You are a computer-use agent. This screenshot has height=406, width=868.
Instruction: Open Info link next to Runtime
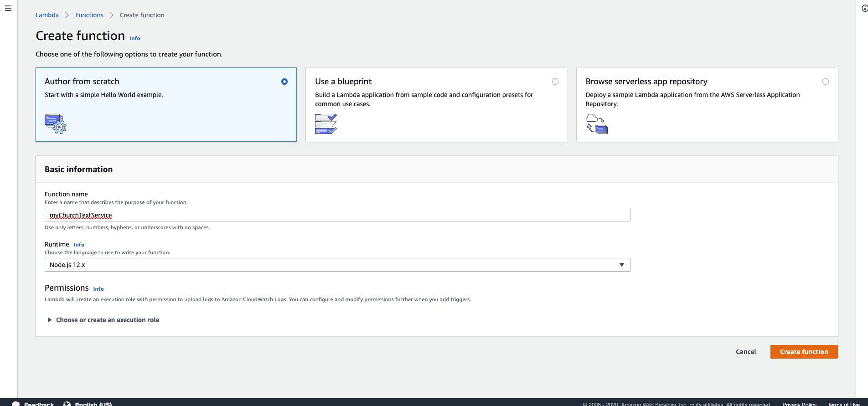click(x=79, y=245)
